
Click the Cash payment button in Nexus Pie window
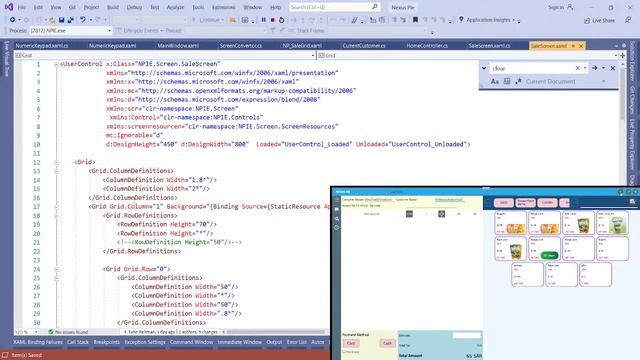[x=387, y=343]
